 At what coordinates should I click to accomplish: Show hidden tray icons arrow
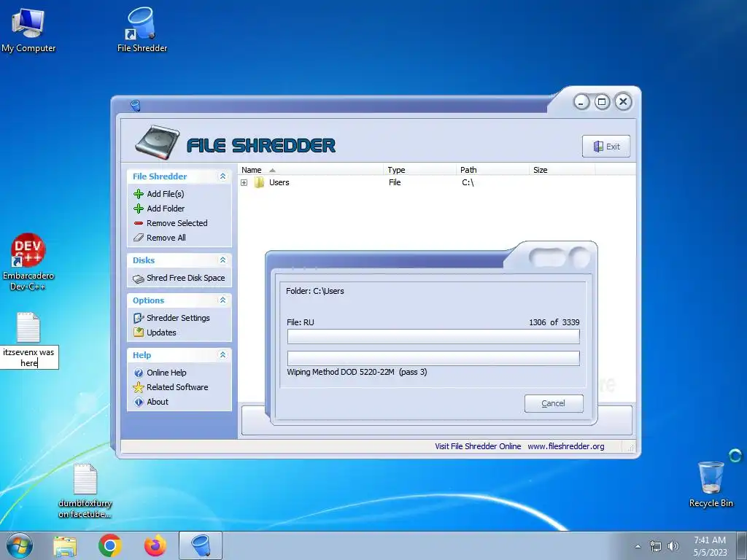coord(638,546)
